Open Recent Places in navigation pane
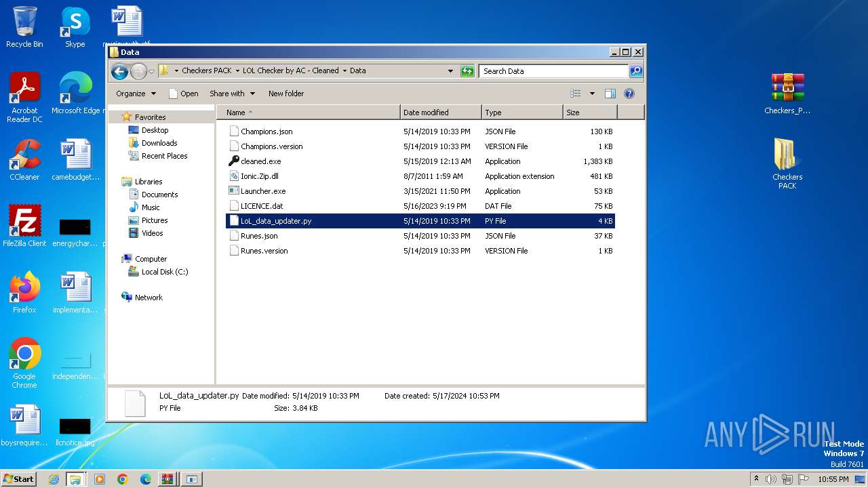Screen dimensions: 868x488 [164, 156]
